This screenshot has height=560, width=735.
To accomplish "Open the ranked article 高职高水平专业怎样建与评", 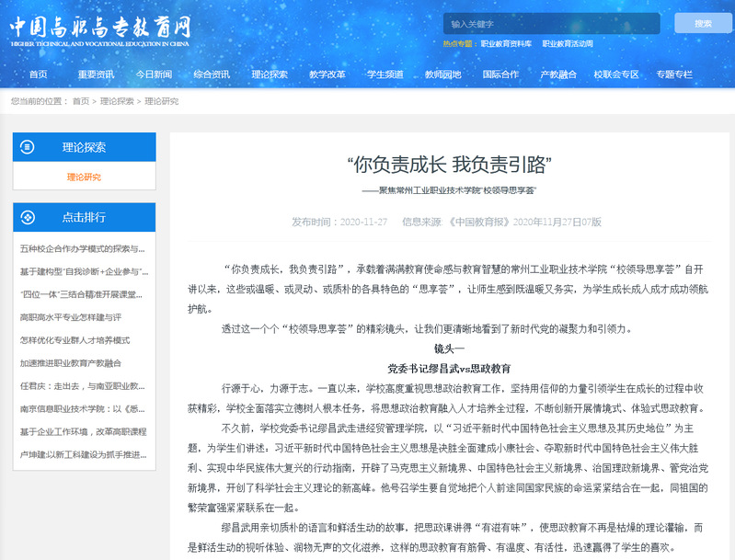I will 71,317.
